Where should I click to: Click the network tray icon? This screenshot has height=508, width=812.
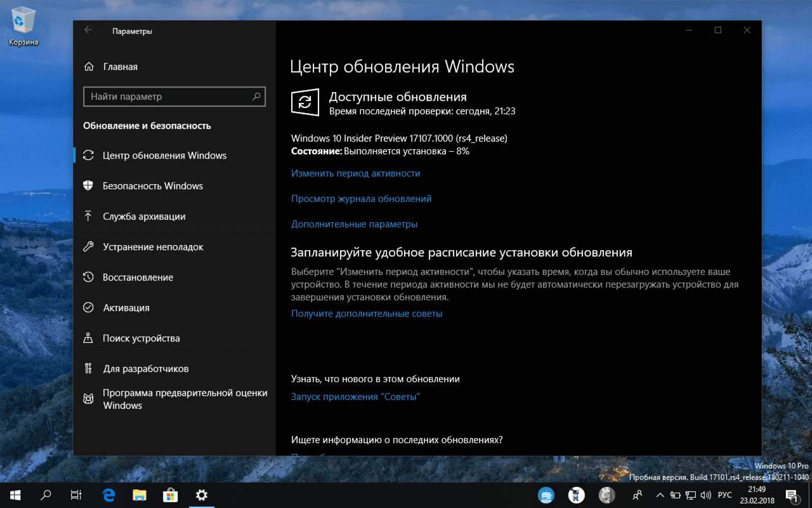(x=690, y=495)
